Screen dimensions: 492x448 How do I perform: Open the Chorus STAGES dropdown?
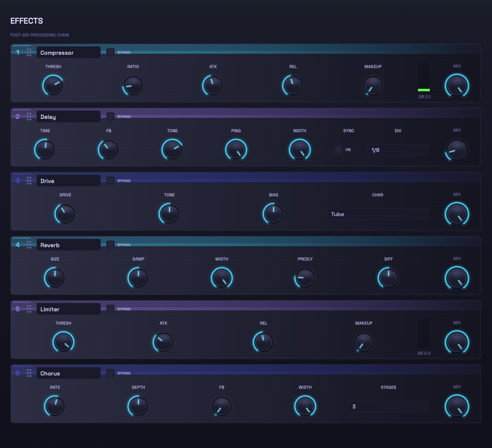click(x=388, y=406)
